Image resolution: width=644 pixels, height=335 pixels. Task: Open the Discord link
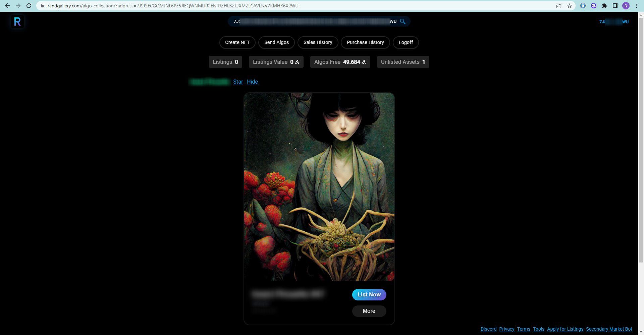coord(488,329)
